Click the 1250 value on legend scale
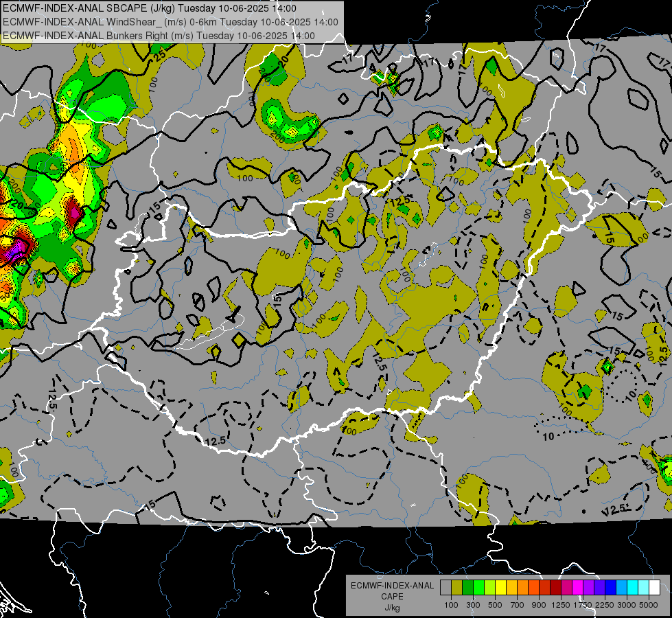 click(561, 605)
